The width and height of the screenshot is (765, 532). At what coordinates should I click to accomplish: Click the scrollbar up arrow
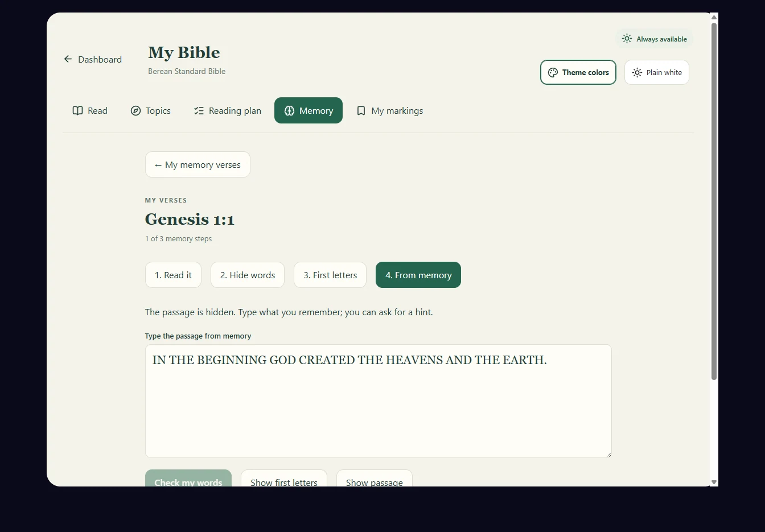click(714, 17)
